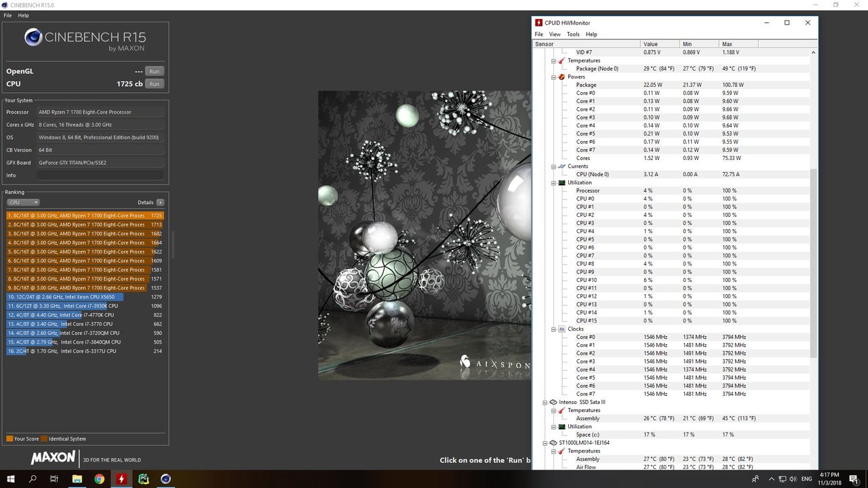This screenshot has width=868, height=488.
Task: Click the flame icon next to Powers
Action: tap(561, 77)
